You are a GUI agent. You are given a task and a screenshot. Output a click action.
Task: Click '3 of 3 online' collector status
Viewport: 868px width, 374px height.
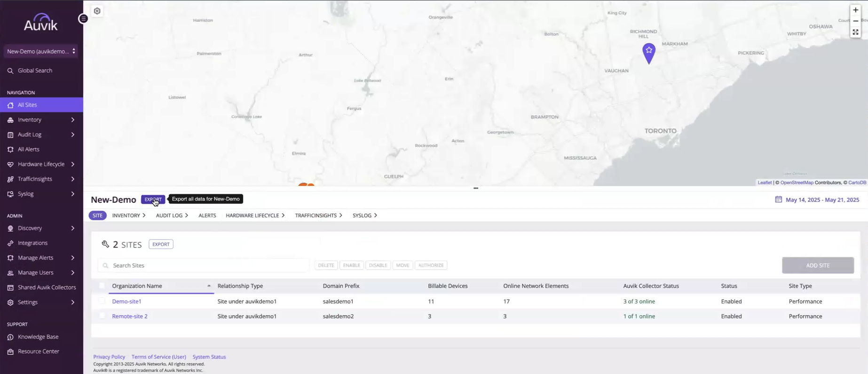pos(639,302)
